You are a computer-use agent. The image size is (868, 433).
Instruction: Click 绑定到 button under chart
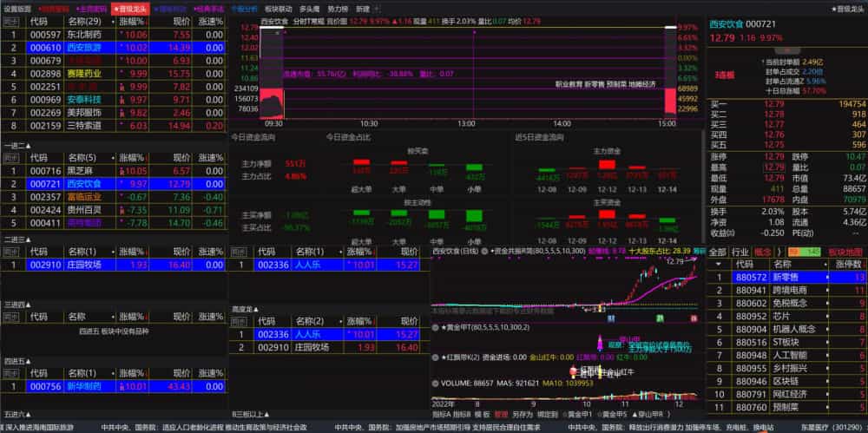547,414
